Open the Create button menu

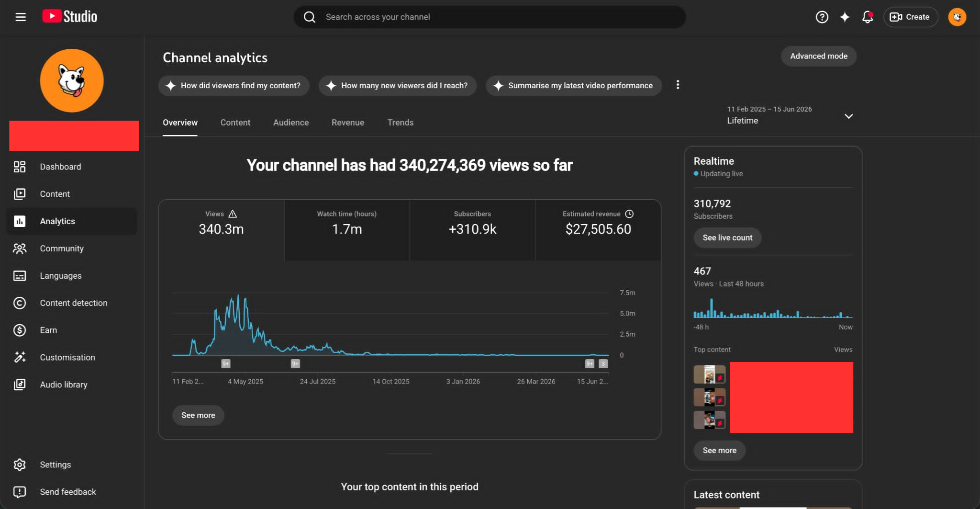pyautogui.click(x=910, y=17)
